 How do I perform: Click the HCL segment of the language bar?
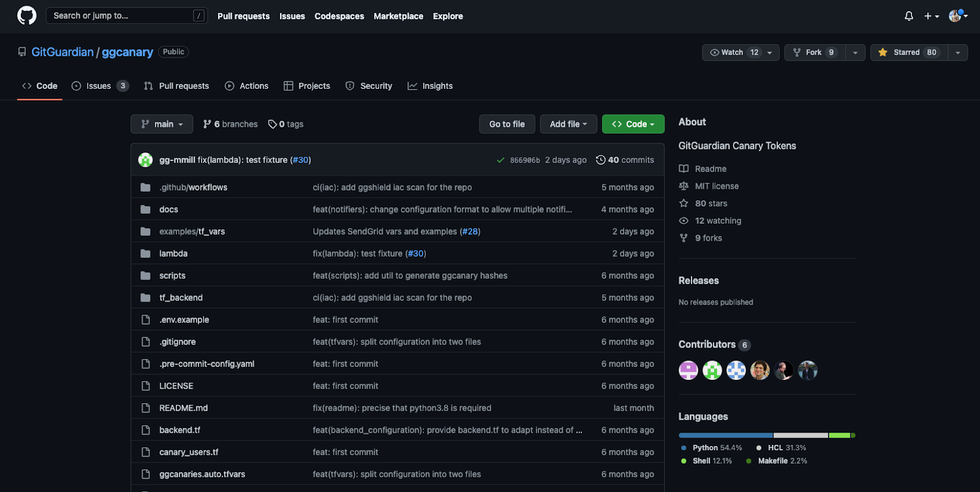pyautogui.click(x=801, y=436)
